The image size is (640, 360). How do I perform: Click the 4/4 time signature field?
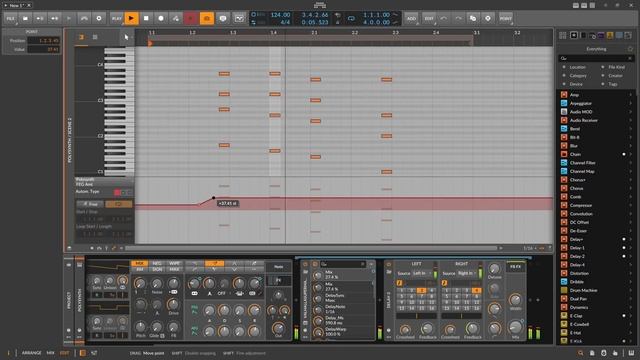click(285, 22)
